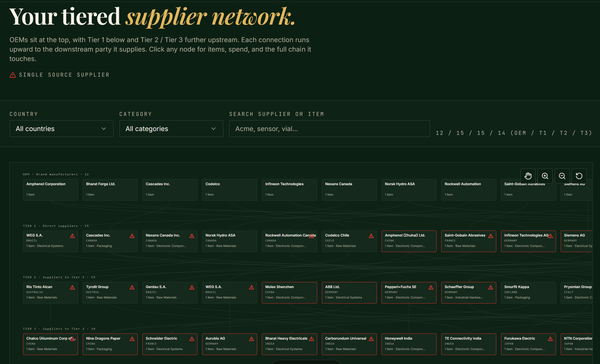This screenshot has width=600, height=364.
Task: Click warning icon on Nexans Canada Inc. card
Action: pyautogui.click(x=192, y=236)
